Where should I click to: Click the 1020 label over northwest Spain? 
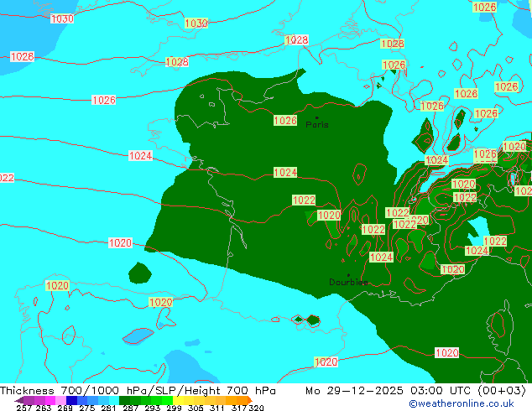[x=57, y=285]
